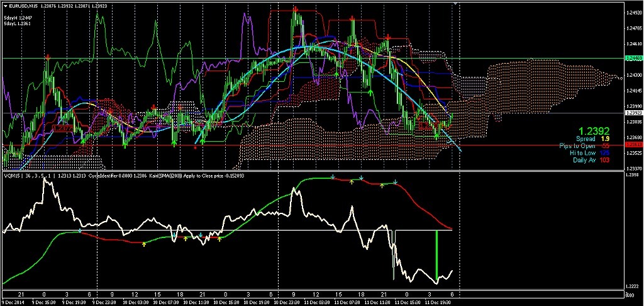Click the 1.24145 price scale label
The height and width of the screenshot is (306, 644).
[633, 91]
